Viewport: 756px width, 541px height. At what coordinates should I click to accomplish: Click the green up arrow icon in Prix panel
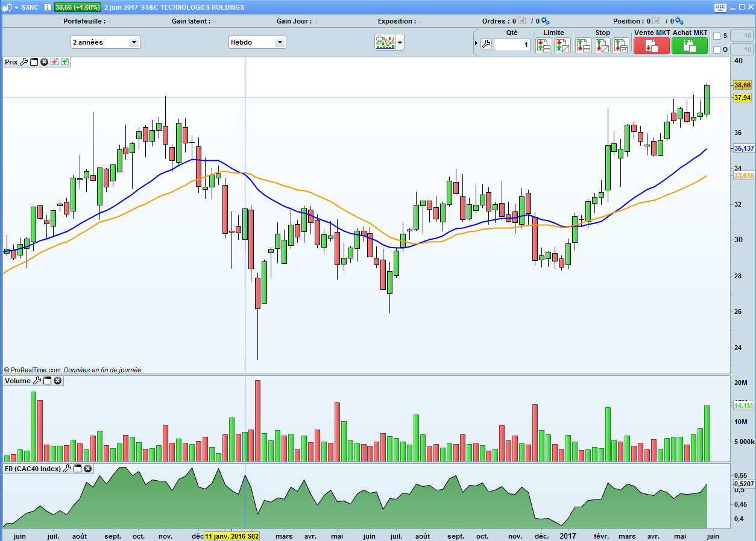click(65, 61)
